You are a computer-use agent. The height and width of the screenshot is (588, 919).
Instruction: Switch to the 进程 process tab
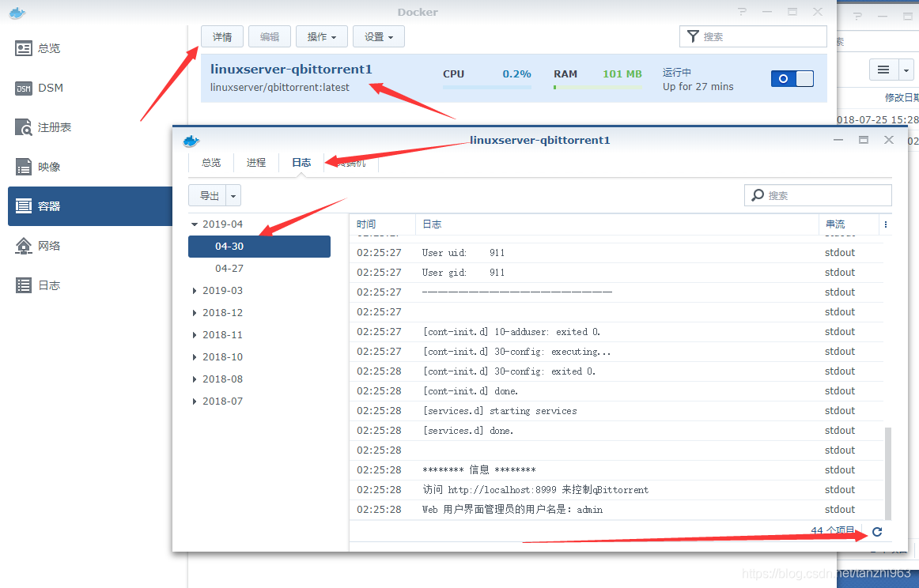[256, 163]
